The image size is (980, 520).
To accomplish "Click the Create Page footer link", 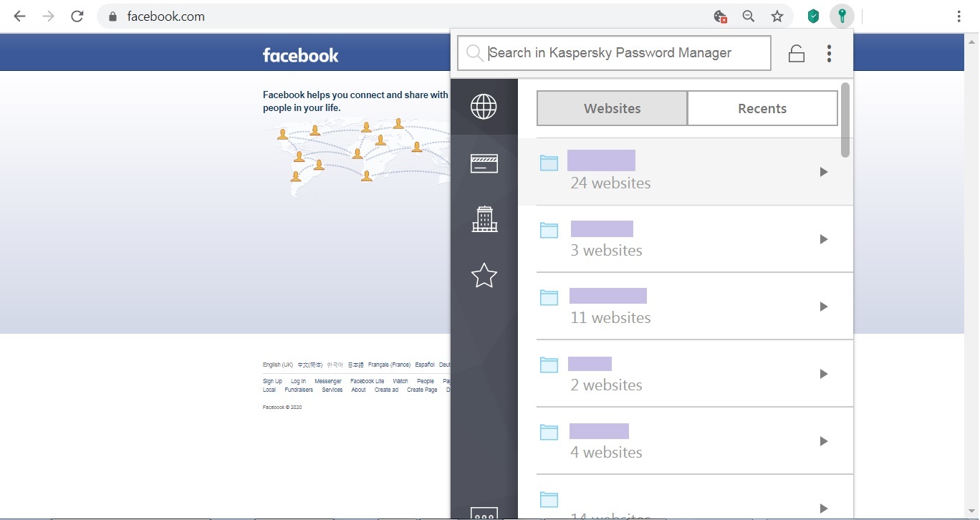I will pos(422,390).
